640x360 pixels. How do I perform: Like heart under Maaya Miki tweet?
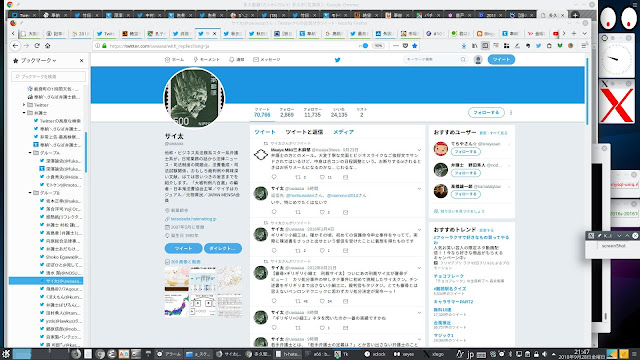click(322, 177)
